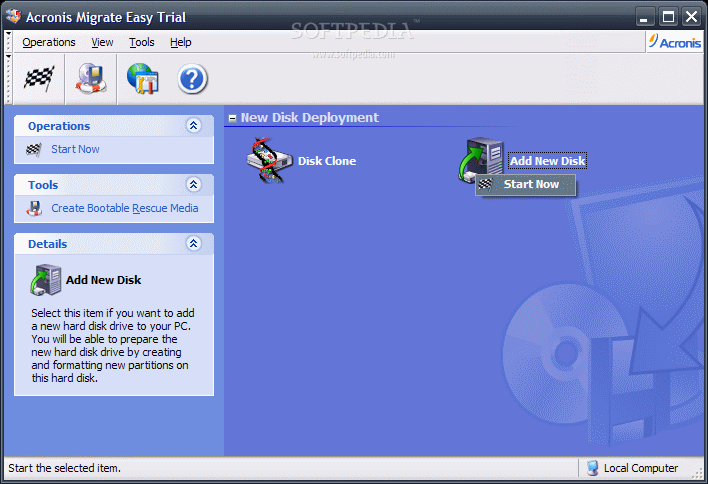Click the Operations panel header title
This screenshot has height=484, width=708.
click(59, 126)
